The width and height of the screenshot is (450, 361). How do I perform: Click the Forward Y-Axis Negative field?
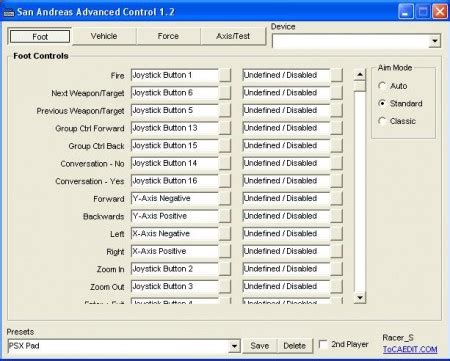[175, 199]
